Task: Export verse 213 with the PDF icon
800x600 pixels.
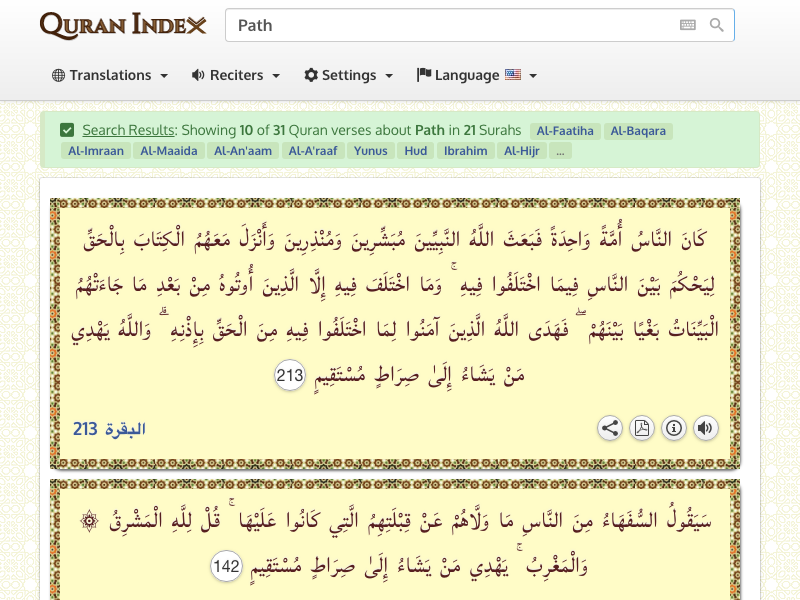Action: [642, 428]
